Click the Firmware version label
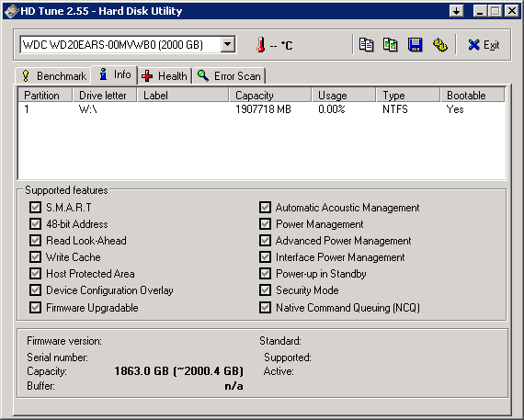The width and height of the screenshot is (524, 420). click(64, 341)
